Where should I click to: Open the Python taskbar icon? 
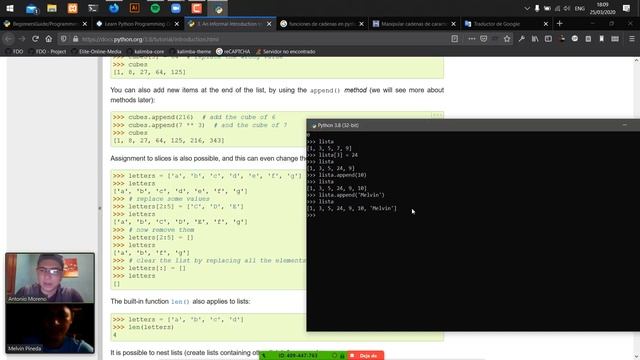(x=218, y=8)
